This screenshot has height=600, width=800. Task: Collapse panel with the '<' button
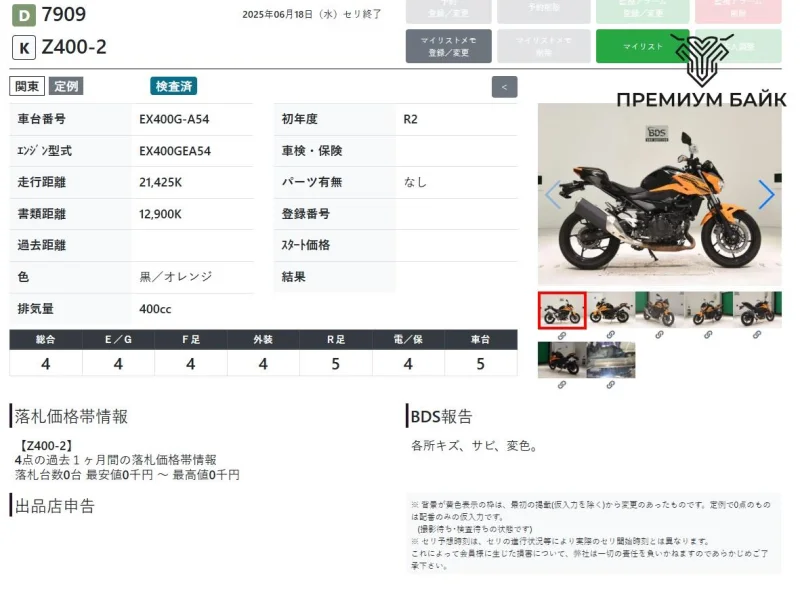(x=504, y=87)
